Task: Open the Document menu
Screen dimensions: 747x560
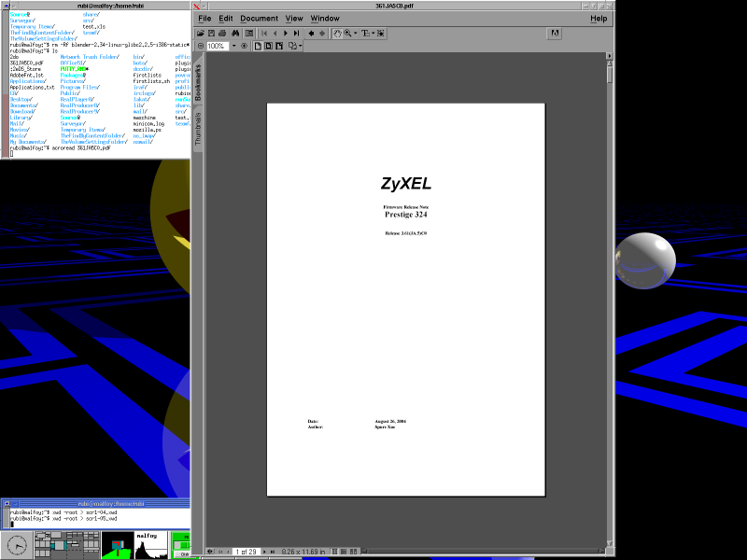Action: (260, 18)
